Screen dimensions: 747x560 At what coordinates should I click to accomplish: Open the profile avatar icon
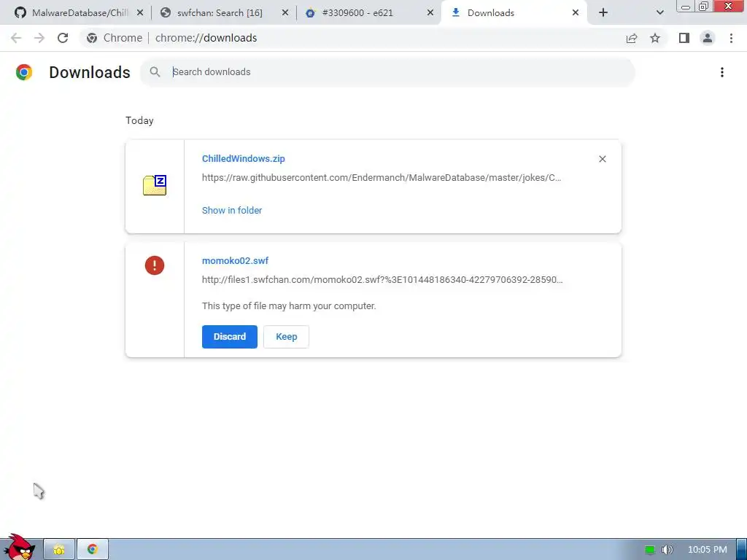708,38
